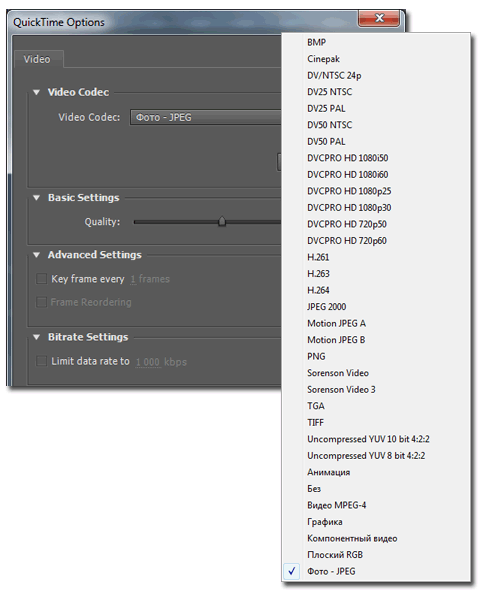Choose Анимация codec option
The height and width of the screenshot is (600, 483).
[376, 472]
